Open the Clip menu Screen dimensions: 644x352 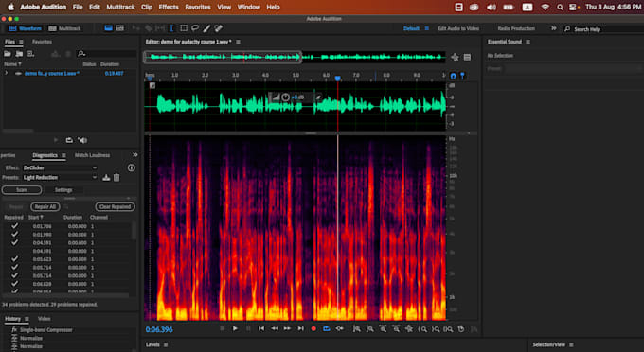point(147,7)
